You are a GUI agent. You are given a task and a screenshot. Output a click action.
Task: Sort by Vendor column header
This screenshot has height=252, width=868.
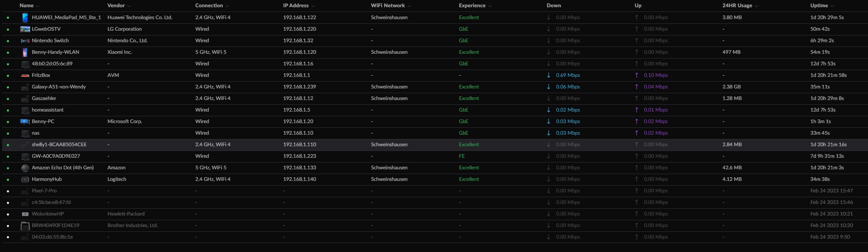(119, 5)
